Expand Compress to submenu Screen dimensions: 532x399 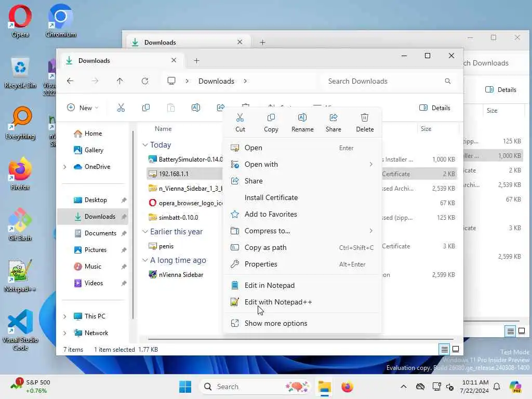[371, 231]
